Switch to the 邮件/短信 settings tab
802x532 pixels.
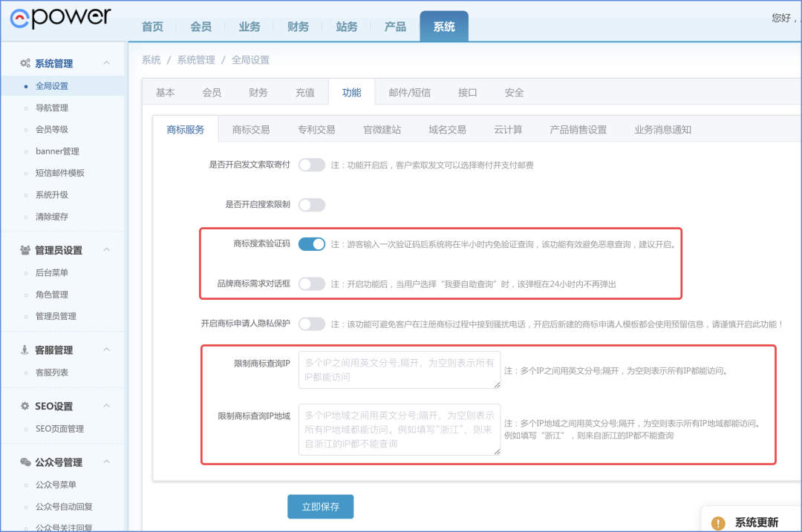(409, 93)
